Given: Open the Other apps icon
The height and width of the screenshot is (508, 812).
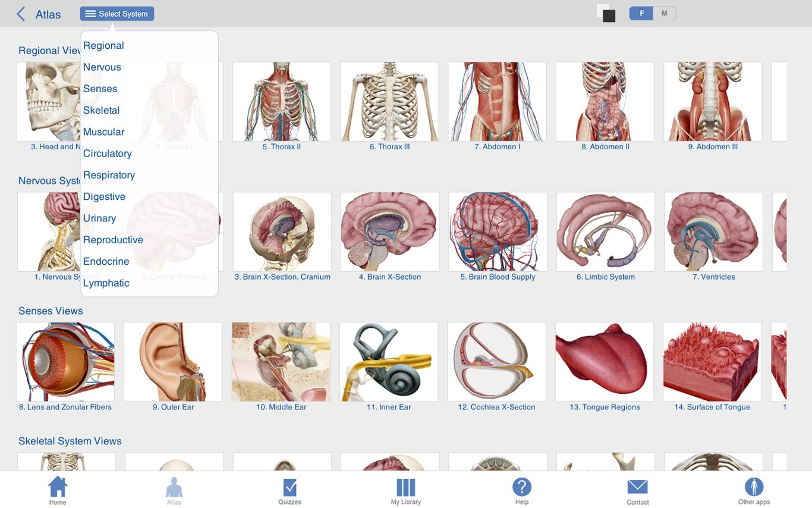Looking at the screenshot, I should coord(754,487).
